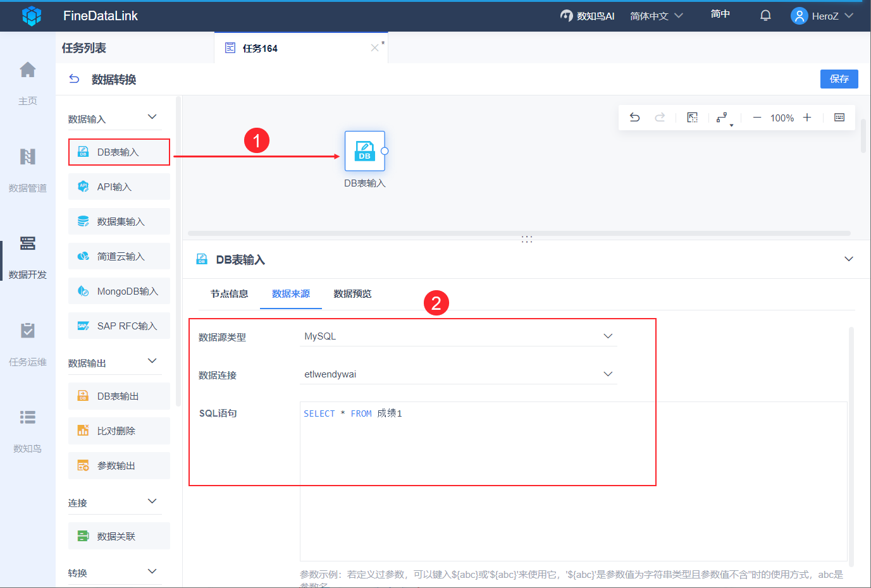Select DB表输入 operator in list
Screen dimensions: 871x588
pos(119,152)
